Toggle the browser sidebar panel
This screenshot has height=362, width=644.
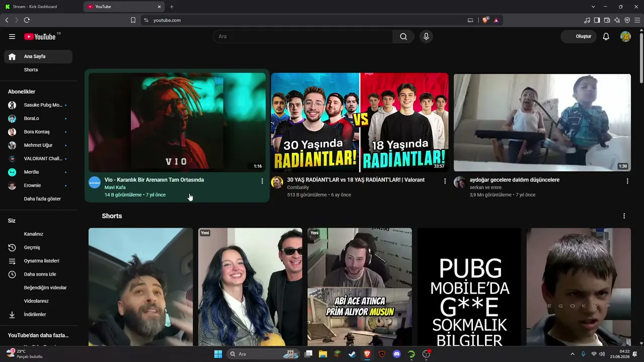597,20
